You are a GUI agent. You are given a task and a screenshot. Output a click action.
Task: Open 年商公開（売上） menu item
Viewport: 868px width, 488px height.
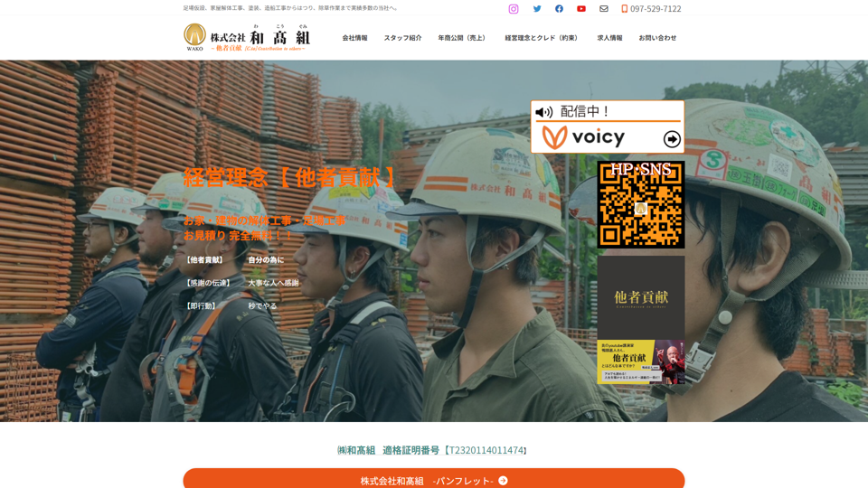(x=463, y=38)
